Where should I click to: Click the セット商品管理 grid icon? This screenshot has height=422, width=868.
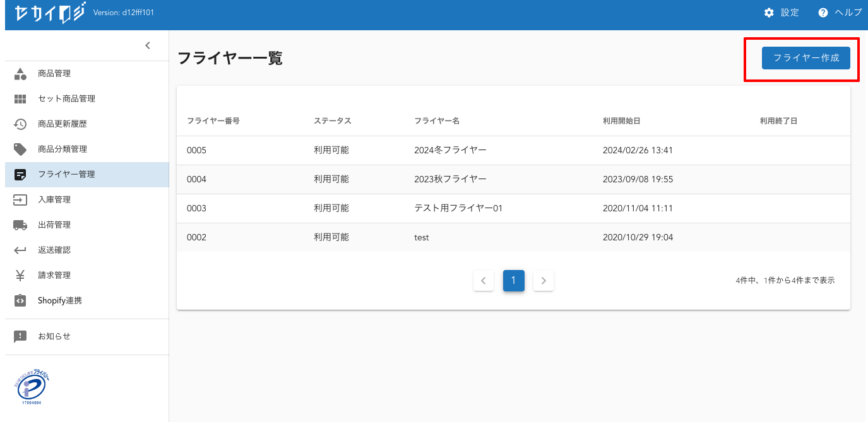pyautogui.click(x=20, y=99)
